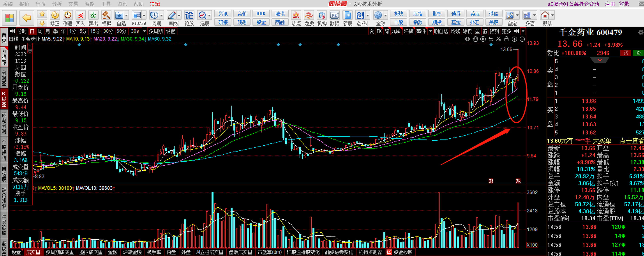The width and height of the screenshot is (644, 256).
Task: Click the hand pan tool on chart
Action: click(475, 39)
